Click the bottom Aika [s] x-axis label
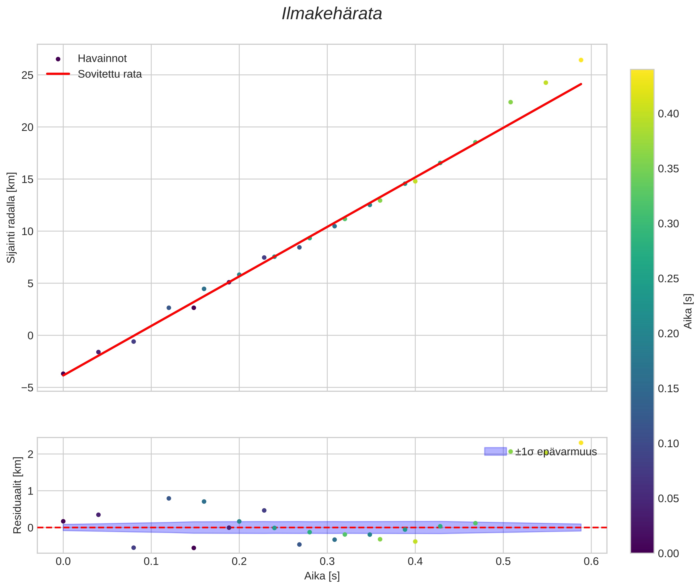Screen dimensions: 700x588 (x=322, y=576)
